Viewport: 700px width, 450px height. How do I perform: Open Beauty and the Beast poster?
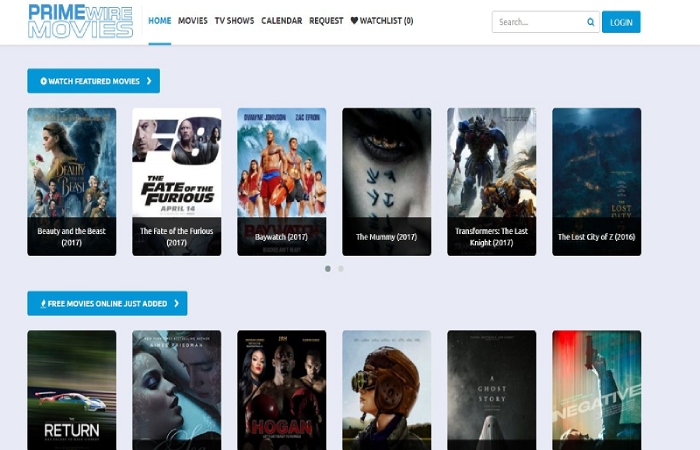tap(72, 181)
